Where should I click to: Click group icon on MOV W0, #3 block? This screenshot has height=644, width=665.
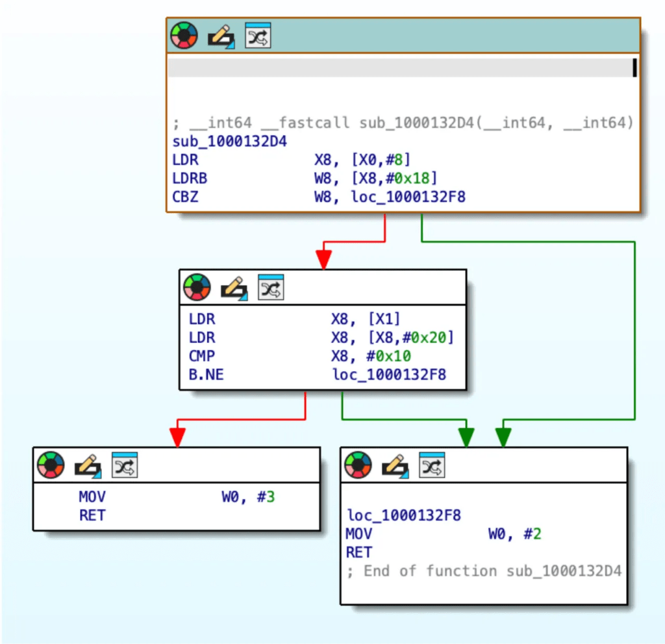point(125,465)
